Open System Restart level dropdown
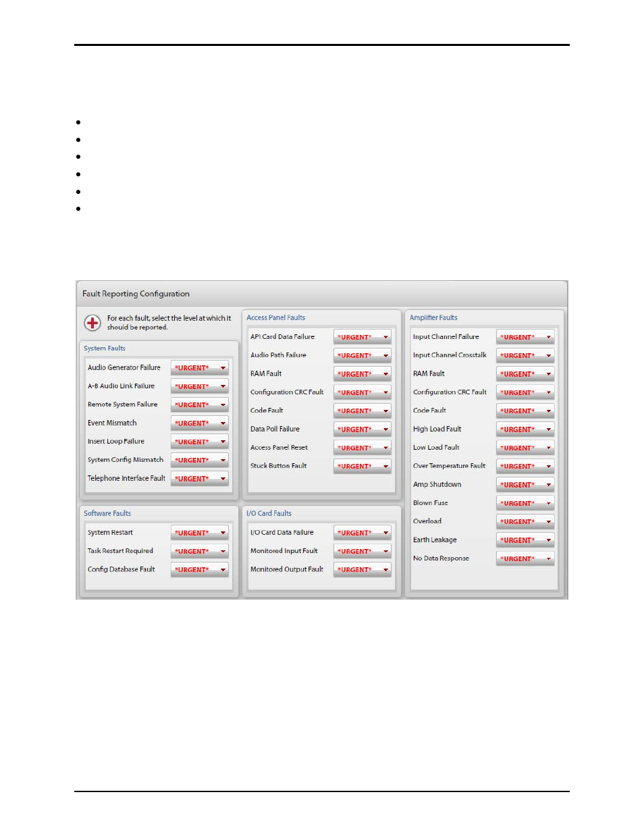 200,533
